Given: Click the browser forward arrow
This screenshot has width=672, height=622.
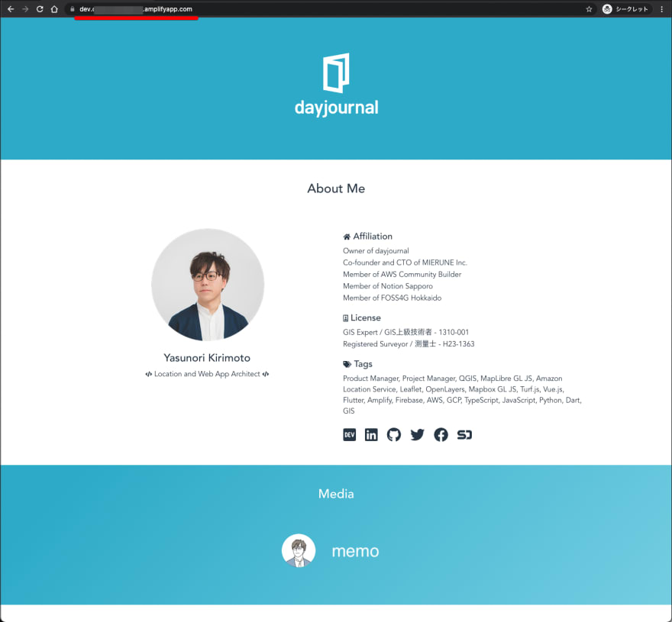Looking at the screenshot, I should coord(25,9).
